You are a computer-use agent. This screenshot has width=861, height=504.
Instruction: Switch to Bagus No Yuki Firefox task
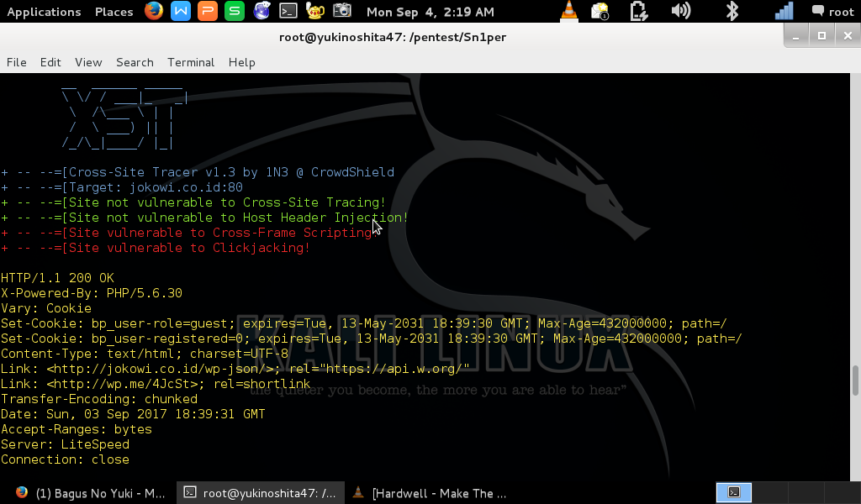(91, 493)
